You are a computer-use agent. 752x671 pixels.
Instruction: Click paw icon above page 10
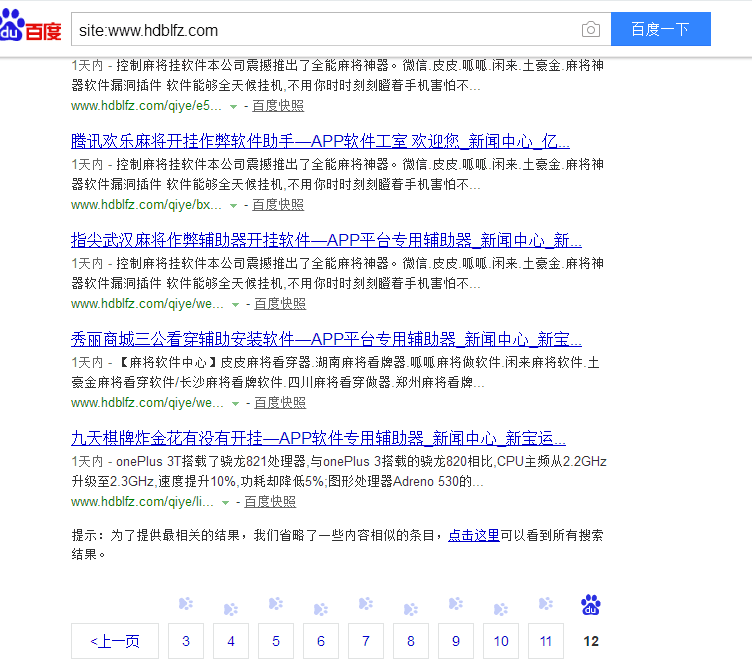pos(501,609)
